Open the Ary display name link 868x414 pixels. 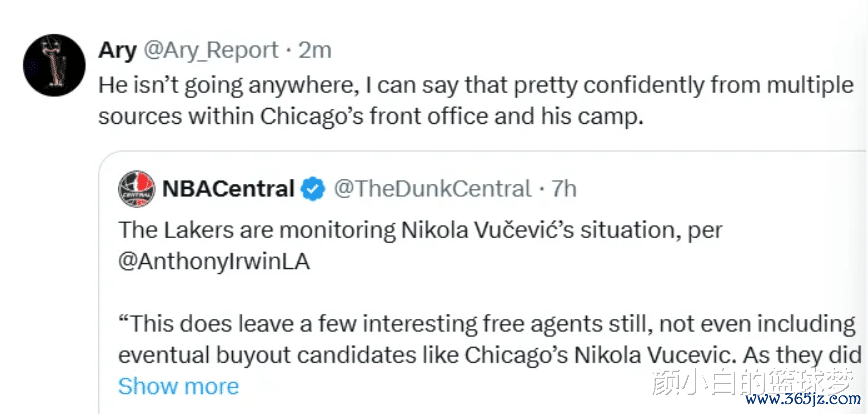pos(118,50)
